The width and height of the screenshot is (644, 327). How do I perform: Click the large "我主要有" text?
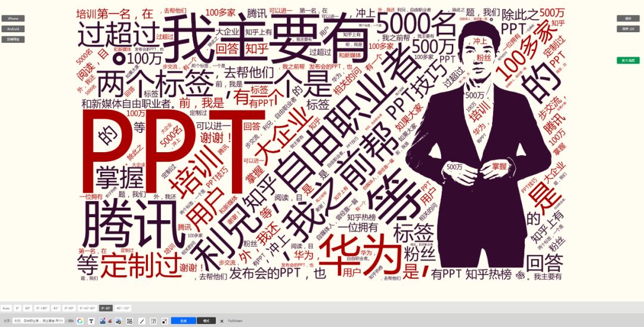pos(269,38)
